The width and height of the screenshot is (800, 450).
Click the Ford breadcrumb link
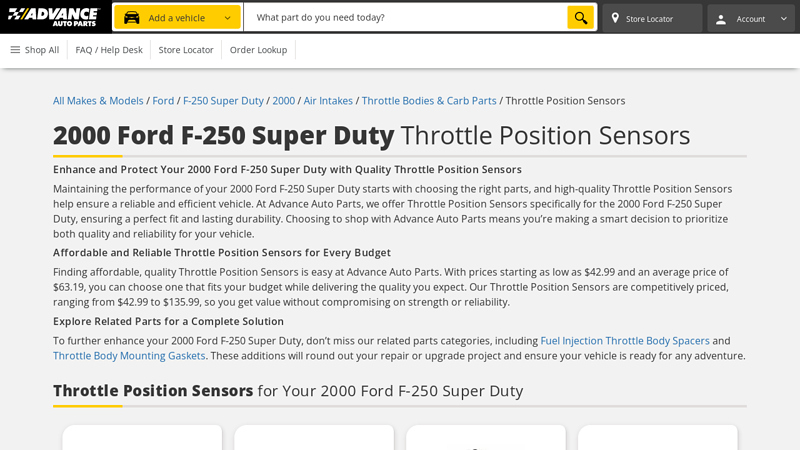[x=163, y=101]
